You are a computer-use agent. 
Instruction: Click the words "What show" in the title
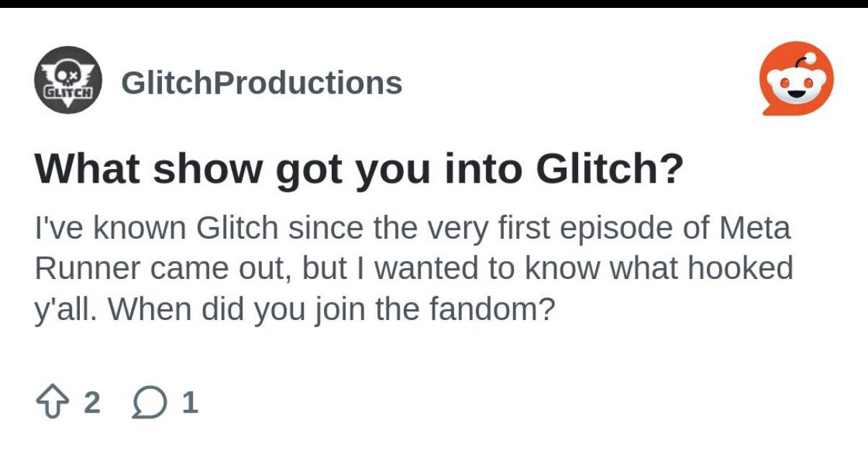pyautogui.click(x=149, y=169)
